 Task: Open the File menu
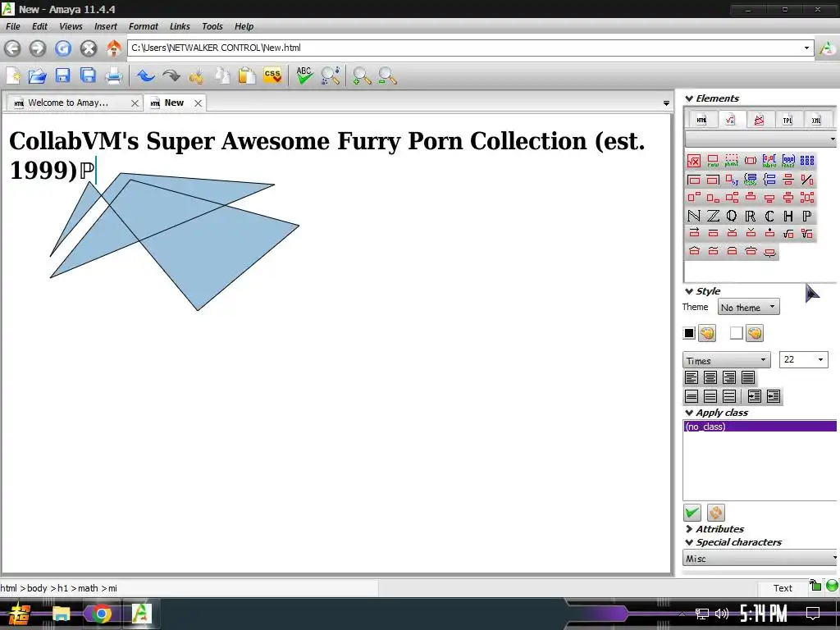pyautogui.click(x=13, y=26)
